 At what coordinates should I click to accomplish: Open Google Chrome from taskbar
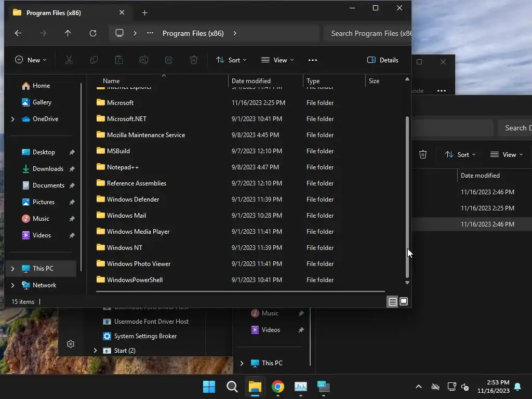tap(278, 387)
